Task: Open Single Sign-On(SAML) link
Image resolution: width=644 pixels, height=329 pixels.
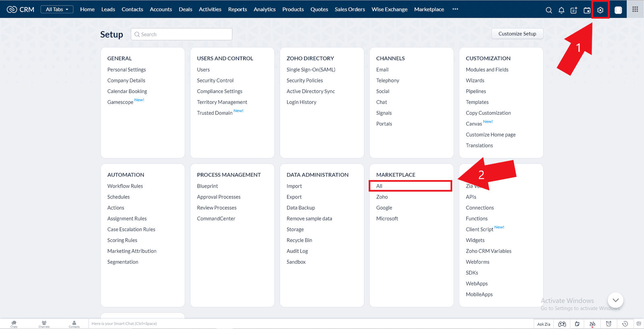Action: tap(311, 70)
